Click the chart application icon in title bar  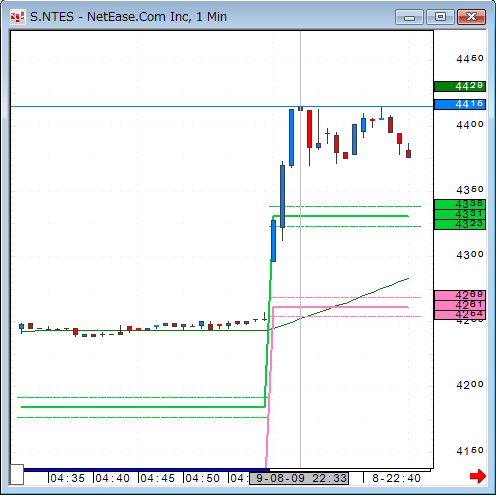coord(17,17)
